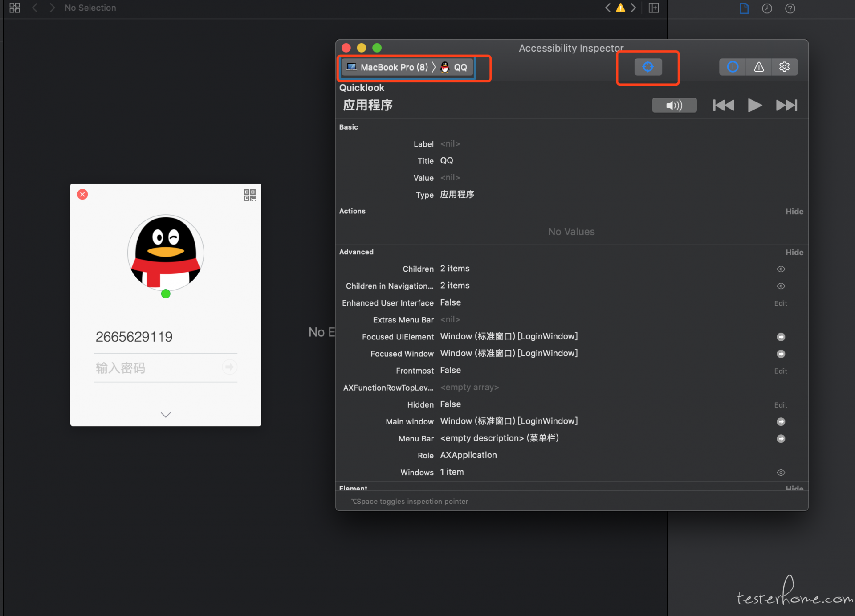
Task: Click the No Selection jump bar
Action: pyautogui.click(x=90, y=8)
